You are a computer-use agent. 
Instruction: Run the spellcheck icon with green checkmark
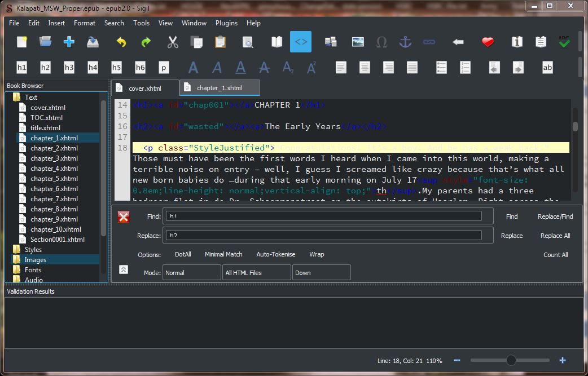click(x=564, y=42)
